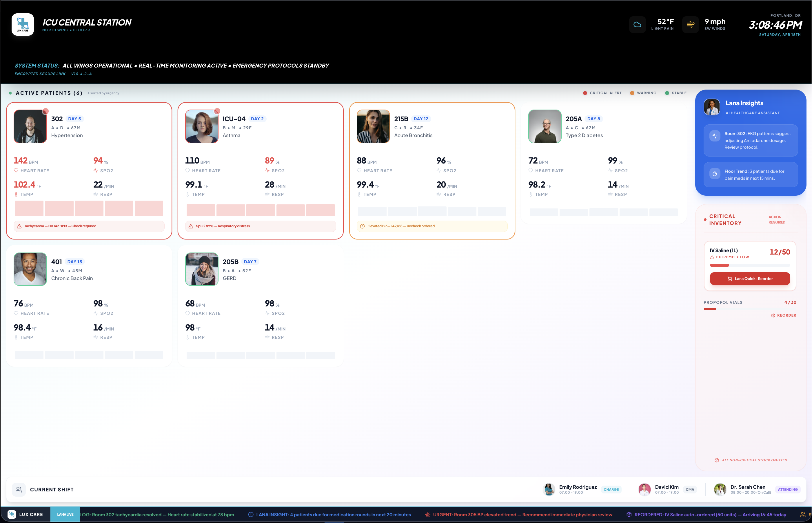Image resolution: width=812 pixels, height=523 pixels.
Task: Click the CMA role badge
Action: coord(690,490)
